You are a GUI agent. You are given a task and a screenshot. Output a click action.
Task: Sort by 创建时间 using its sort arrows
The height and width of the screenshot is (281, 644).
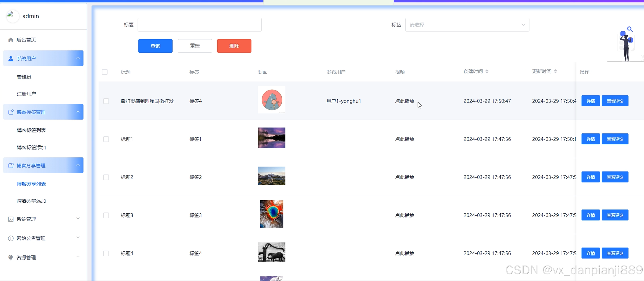click(487, 72)
